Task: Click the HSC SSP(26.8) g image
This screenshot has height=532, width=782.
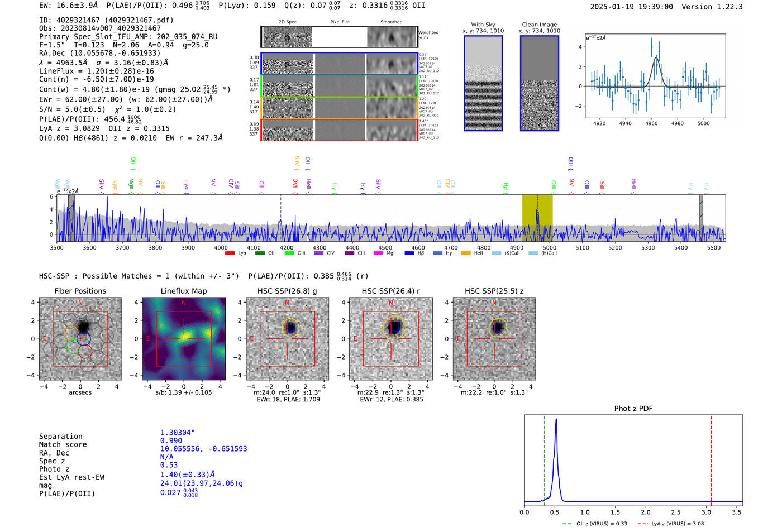Action: coord(287,339)
